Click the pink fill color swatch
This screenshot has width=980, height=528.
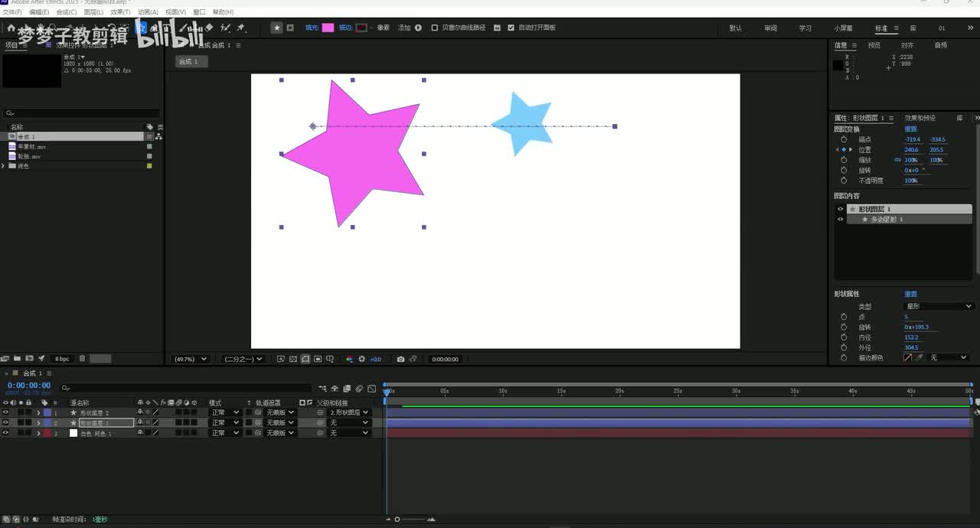[x=328, y=28]
